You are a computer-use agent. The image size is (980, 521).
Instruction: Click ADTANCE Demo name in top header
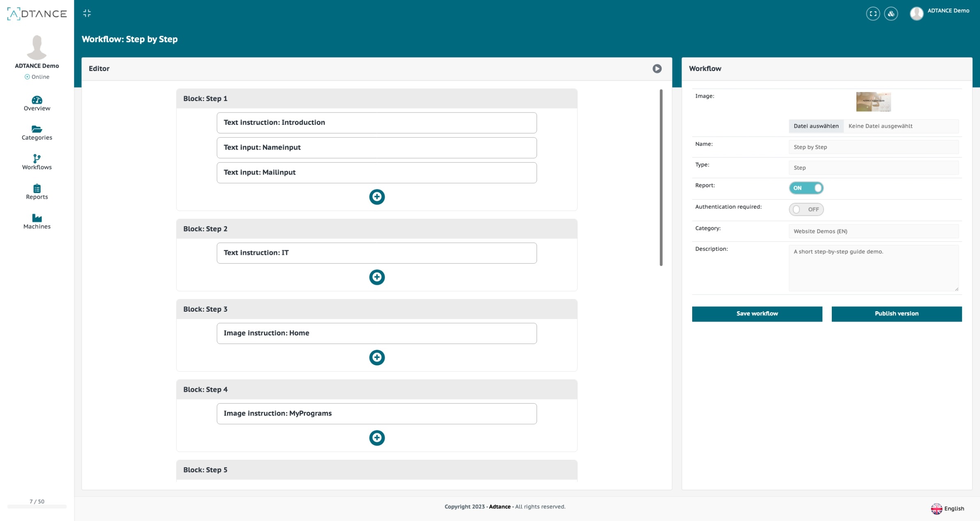[948, 11]
